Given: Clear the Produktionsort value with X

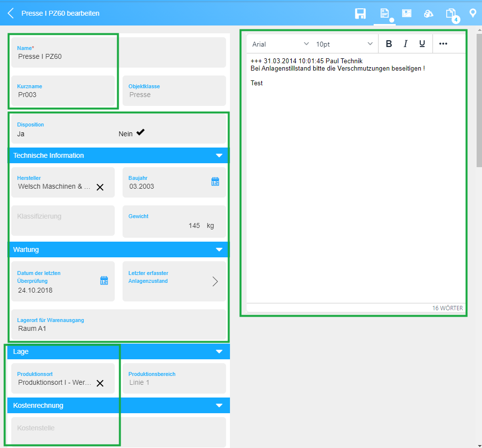Looking at the screenshot, I should point(100,383).
